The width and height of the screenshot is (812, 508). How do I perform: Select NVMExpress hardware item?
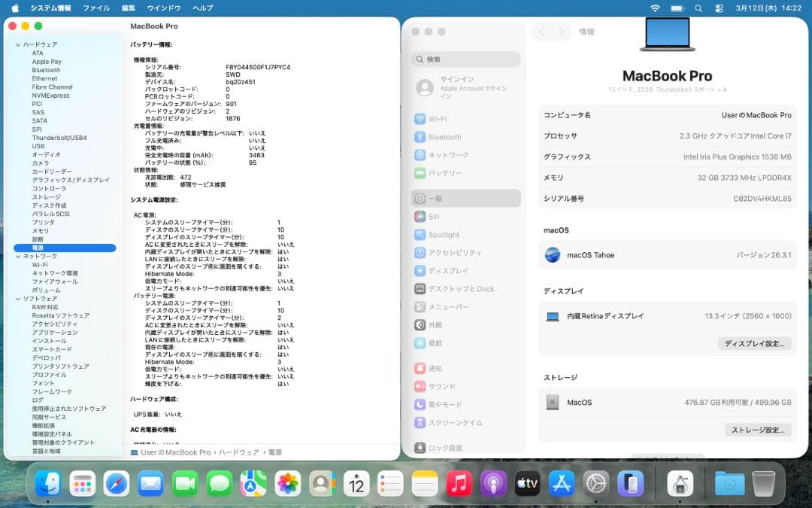click(x=51, y=96)
